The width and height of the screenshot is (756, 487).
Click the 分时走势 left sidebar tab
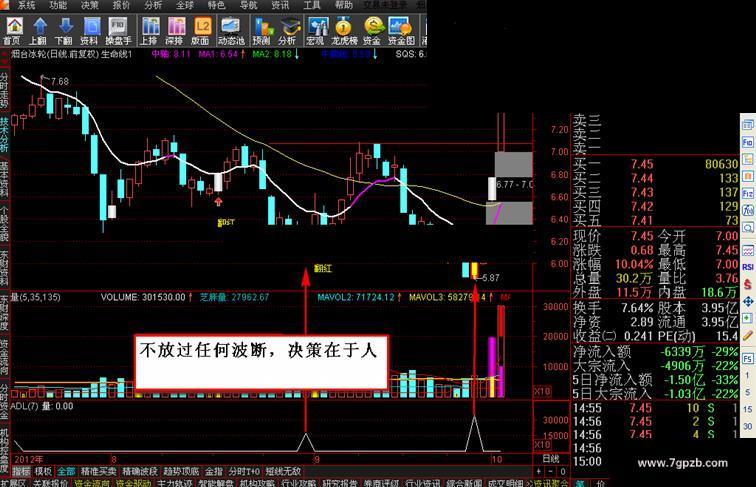pos(4,90)
